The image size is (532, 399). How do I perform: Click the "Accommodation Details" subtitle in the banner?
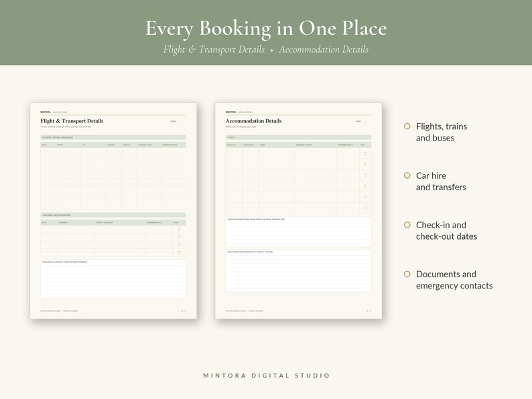tap(324, 50)
